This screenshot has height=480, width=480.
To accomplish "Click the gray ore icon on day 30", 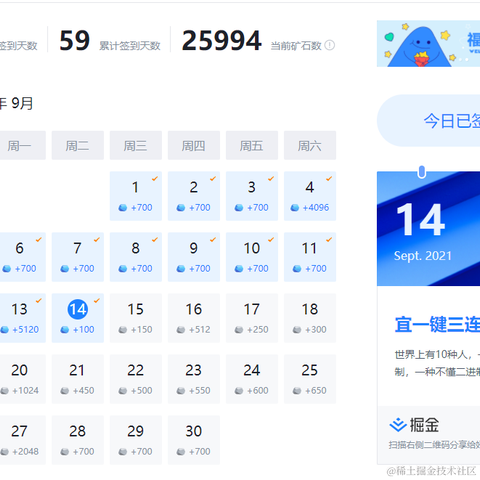I will (181, 452).
